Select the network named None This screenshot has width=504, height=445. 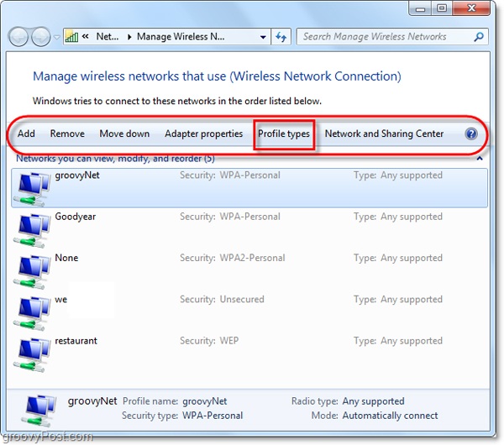tap(66, 258)
